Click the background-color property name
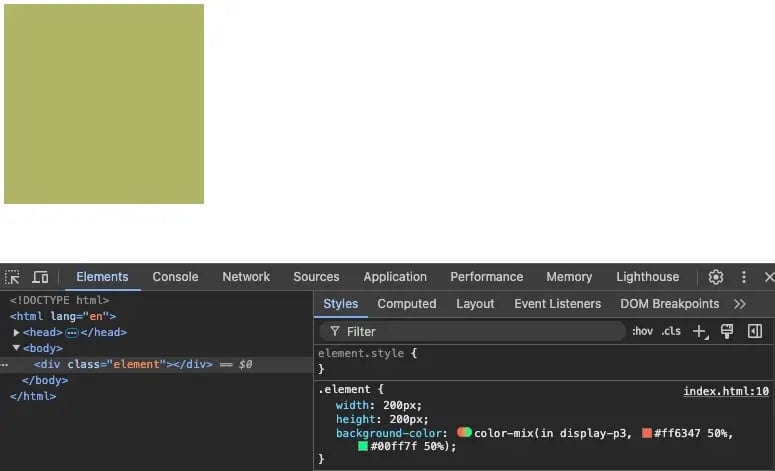This screenshot has height=471, width=775. point(389,433)
